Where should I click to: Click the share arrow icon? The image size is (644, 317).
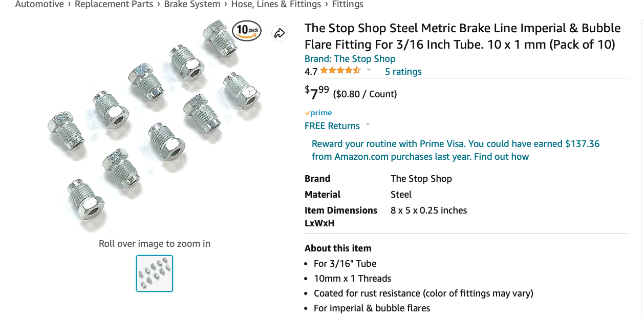280,33
